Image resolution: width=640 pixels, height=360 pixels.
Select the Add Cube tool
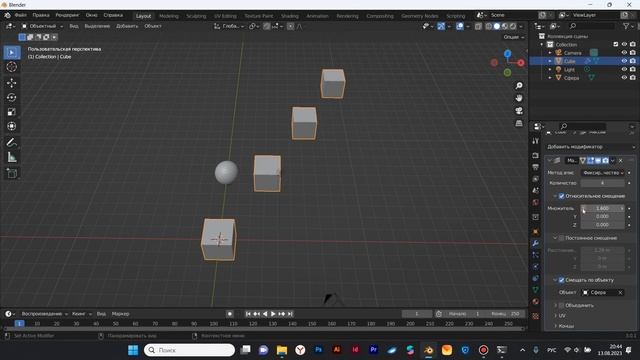pos(12,173)
